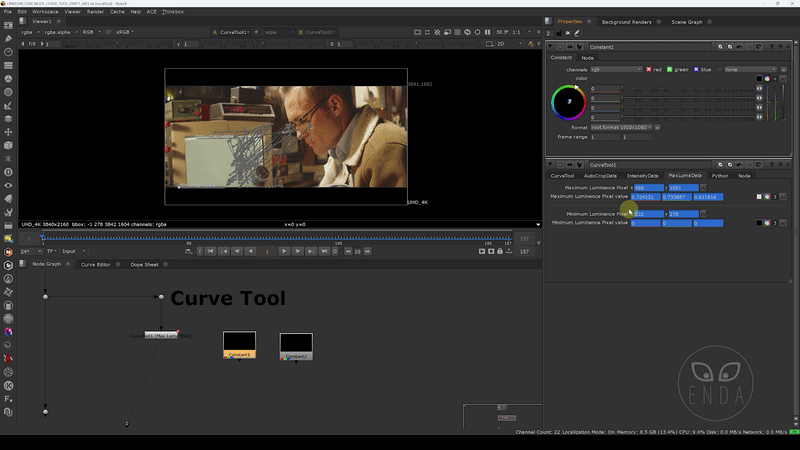This screenshot has height=450, width=800.
Task: Play backward on the timeline
Action: click(x=250, y=251)
